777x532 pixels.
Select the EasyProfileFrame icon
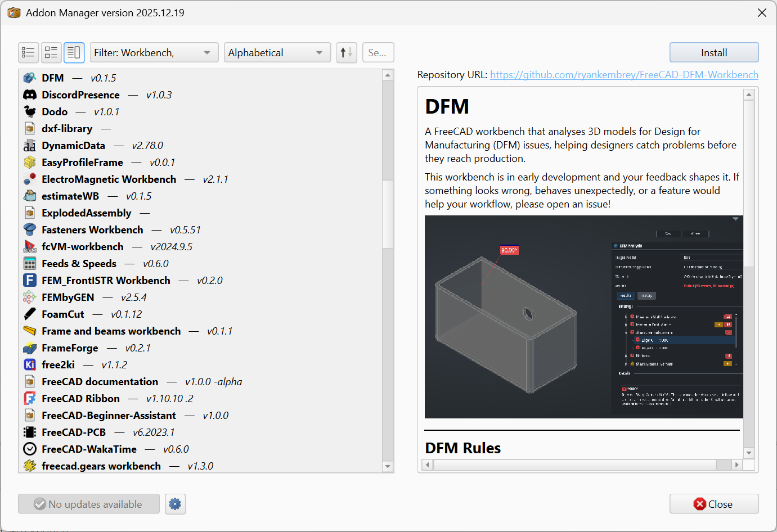coord(30,162)
